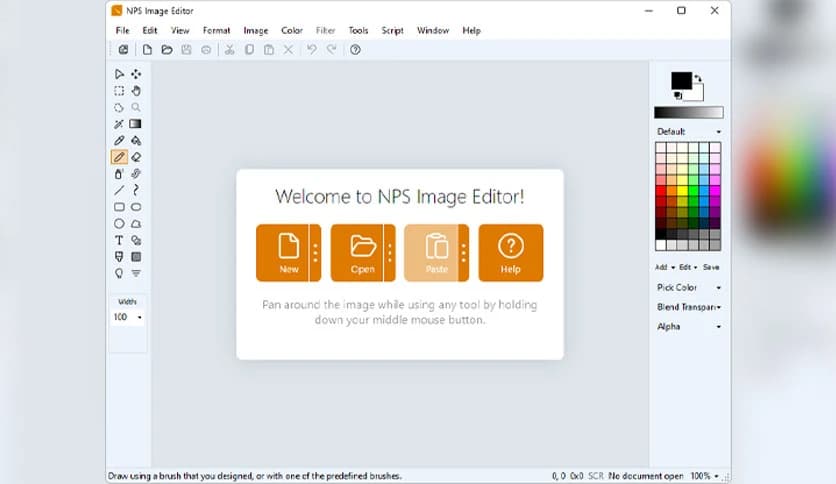Screen dimensions: 836x484
Task: Select the eraser tool
Action: click(x=136, y=157)
